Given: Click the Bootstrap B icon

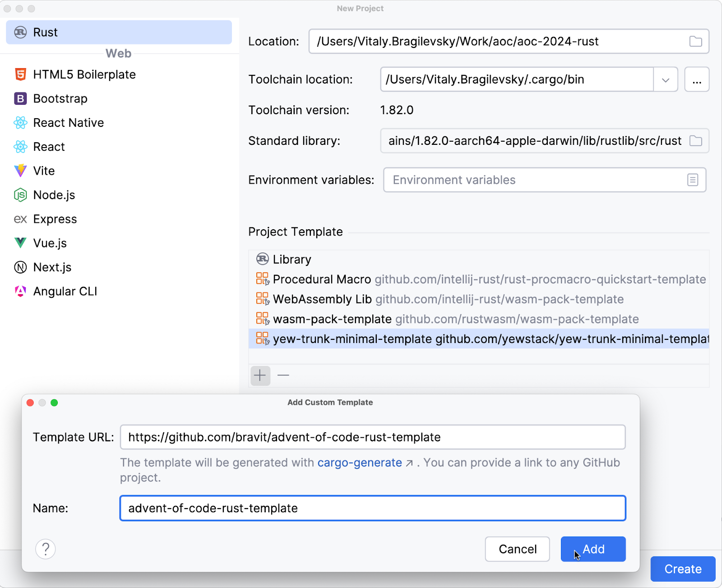Looking at the screenshot, I should pyautogui.click(x=20, y=98).
